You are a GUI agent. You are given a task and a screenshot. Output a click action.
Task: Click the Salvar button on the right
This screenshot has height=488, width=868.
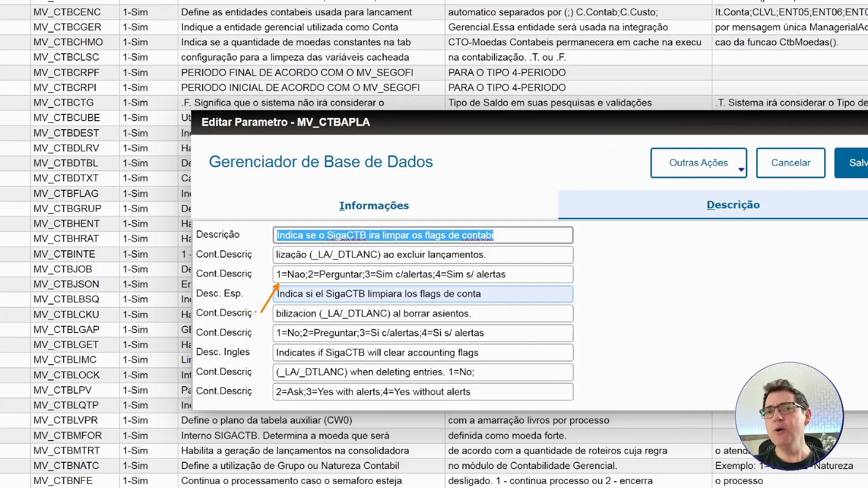point(858,163)
